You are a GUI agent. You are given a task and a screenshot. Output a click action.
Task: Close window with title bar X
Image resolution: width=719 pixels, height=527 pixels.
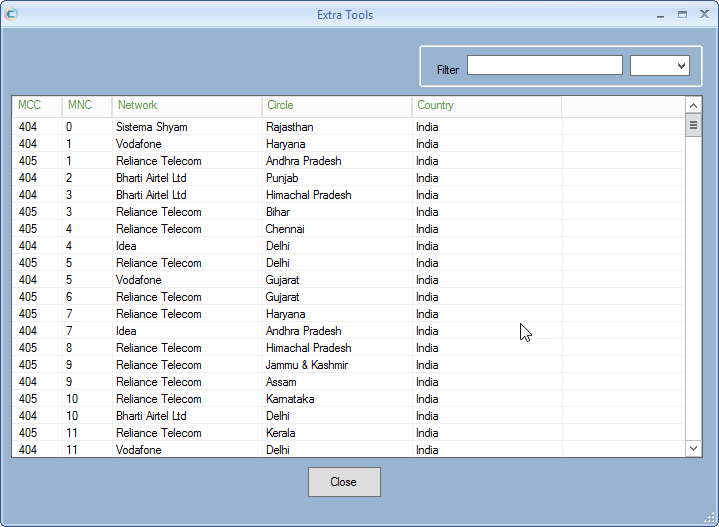[x=704, y=14]
